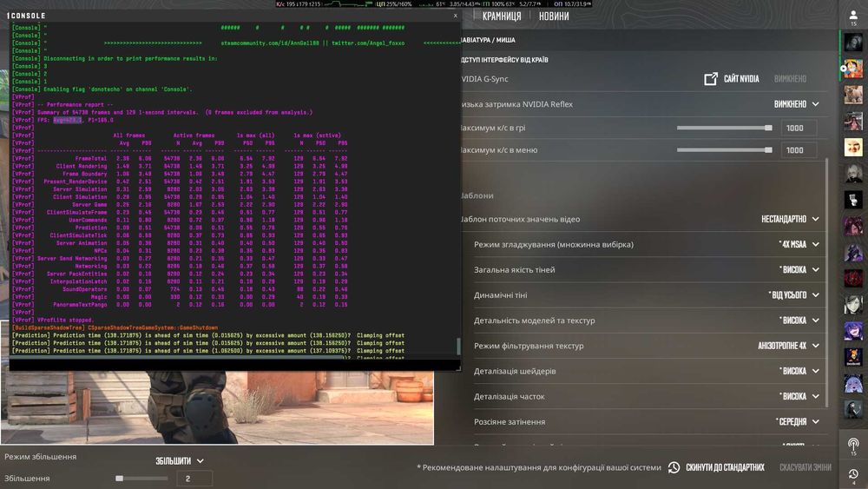Click СКИНУТИ ДО СТАНДАРТНИХ button
This screenshot has height=489, width=868.
(725, 467)
